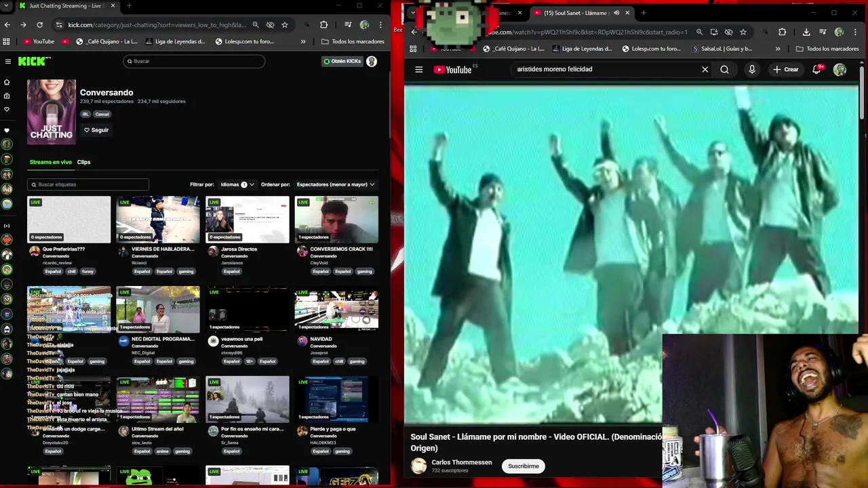Open the Liga de Leyendas bookmark in Kick window
Viewport: 868px width, 488px height.
175,41
